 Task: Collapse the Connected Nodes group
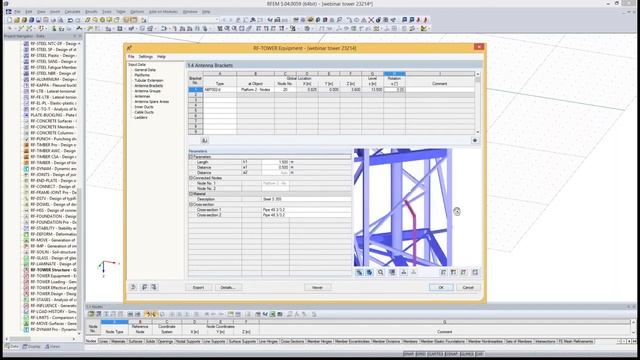pos(191,178)
